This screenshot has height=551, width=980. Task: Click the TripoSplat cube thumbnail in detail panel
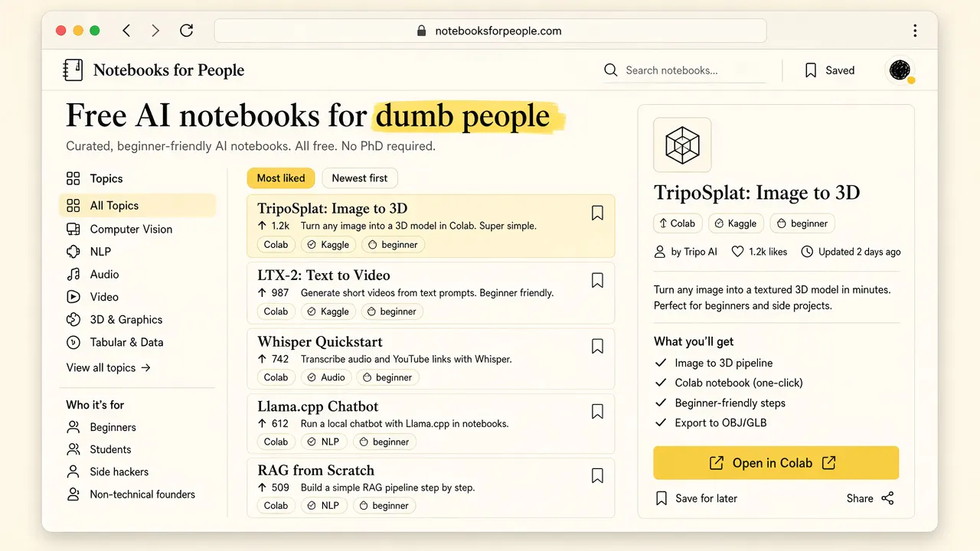point(682,145)
